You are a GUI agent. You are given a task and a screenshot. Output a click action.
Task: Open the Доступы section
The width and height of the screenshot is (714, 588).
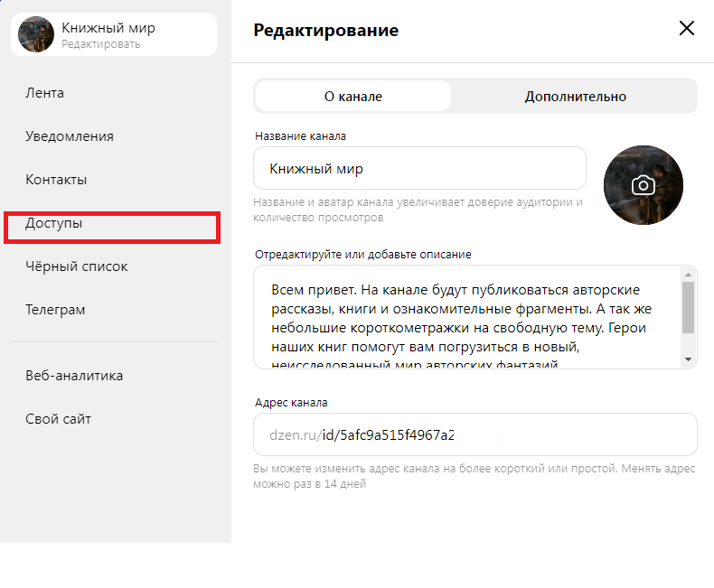[53, 223]
